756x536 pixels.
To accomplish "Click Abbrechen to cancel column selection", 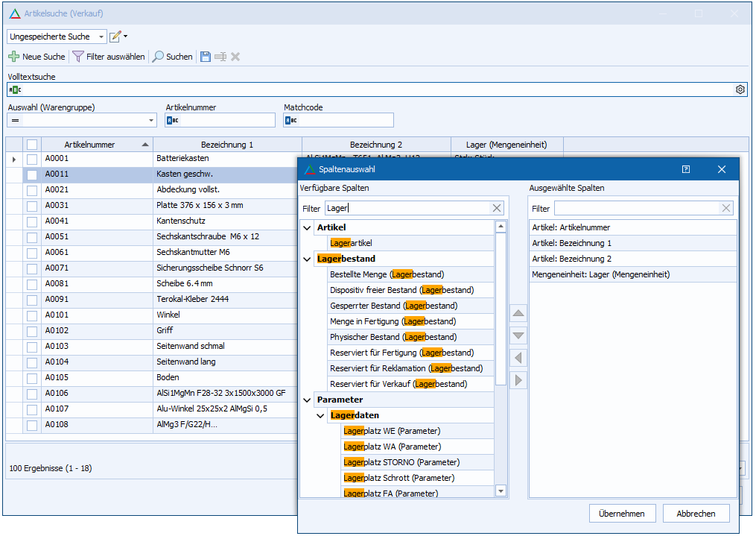I will coord(696,514).
